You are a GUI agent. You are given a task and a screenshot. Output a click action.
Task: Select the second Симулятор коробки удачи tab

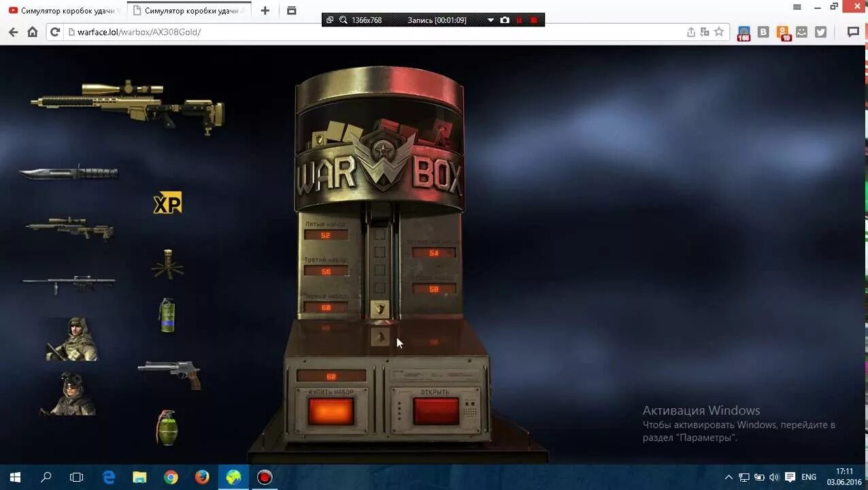[x=188, y=11]
